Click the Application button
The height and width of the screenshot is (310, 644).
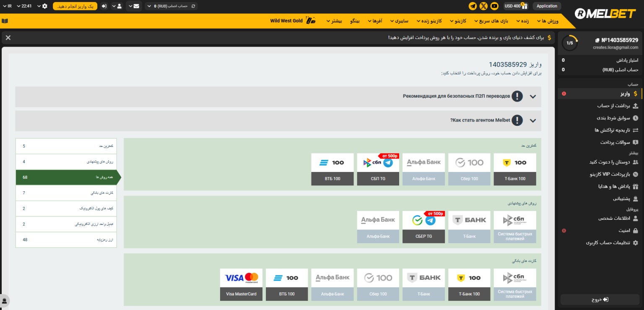point(547,6)
